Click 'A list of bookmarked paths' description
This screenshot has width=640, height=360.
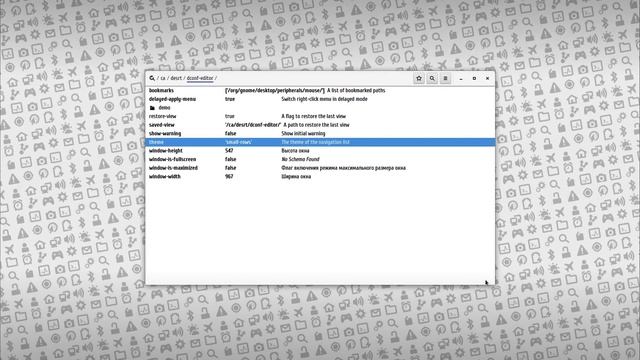[356, 91]
